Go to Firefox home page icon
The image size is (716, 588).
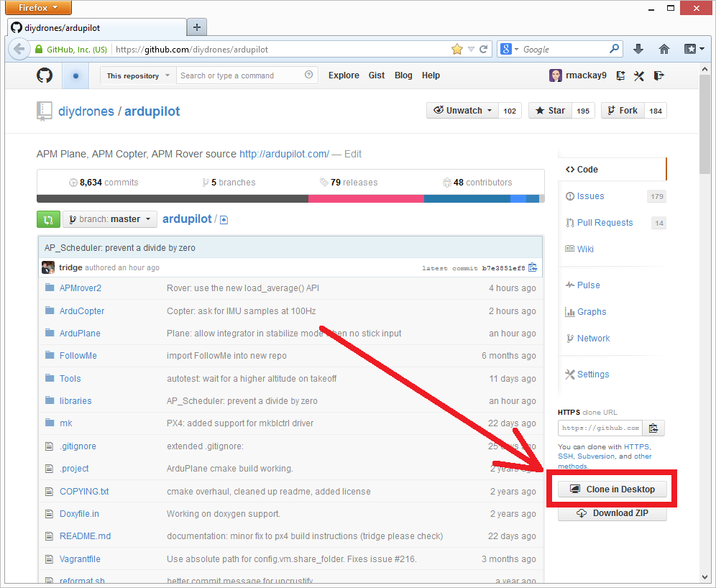coord(664,50)
